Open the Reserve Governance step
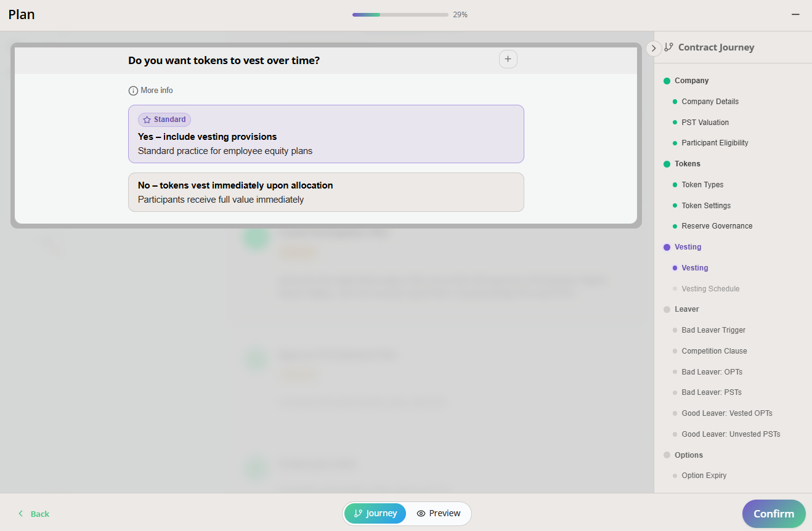This screenshot has width=812, height=531. (717, 225)
